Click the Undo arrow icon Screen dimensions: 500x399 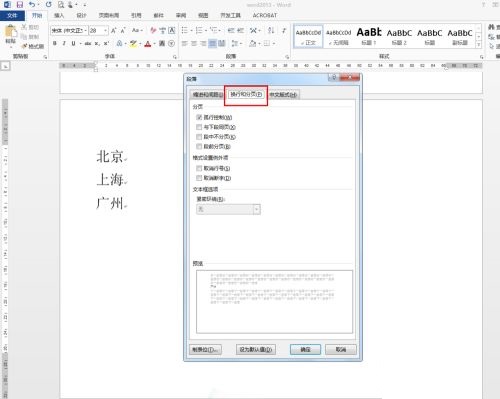click(32, 5)
